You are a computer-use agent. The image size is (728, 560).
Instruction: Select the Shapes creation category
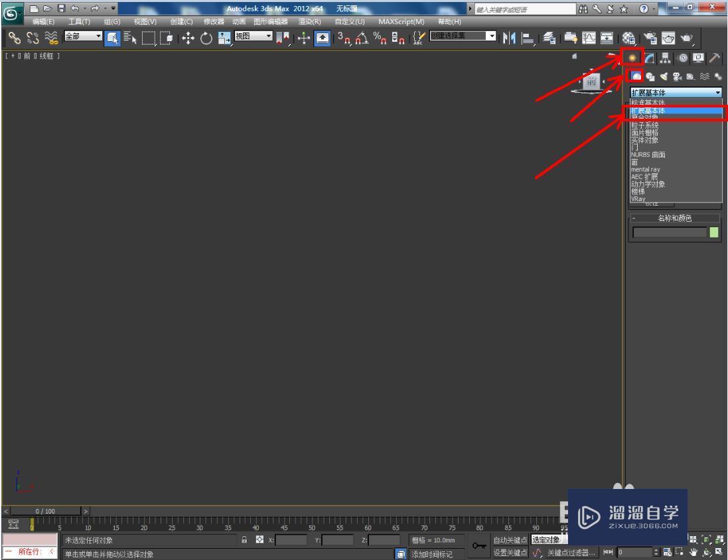tap(650, 76)
